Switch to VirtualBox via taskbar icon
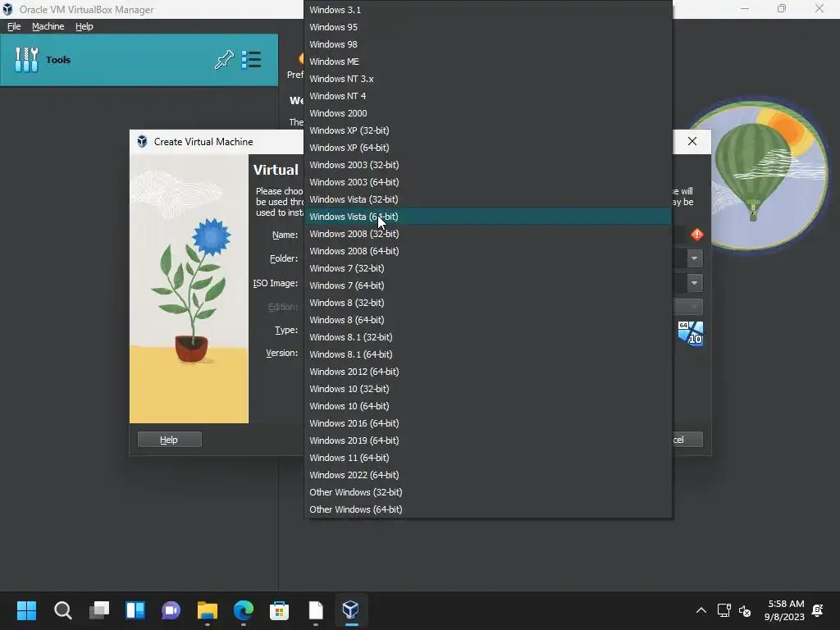Image resolution: width=840 pixels, height=630 pixels. pos(351,610)
